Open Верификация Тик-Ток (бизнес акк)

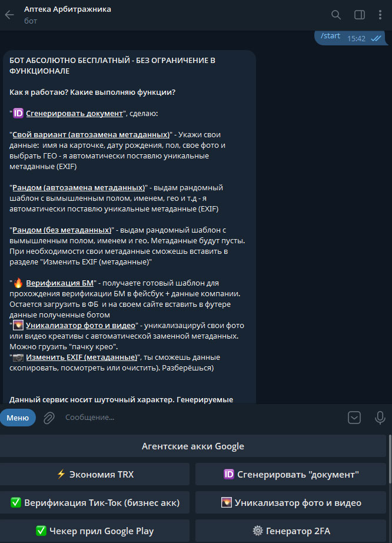pyautogui.click(x=94, y=502)
